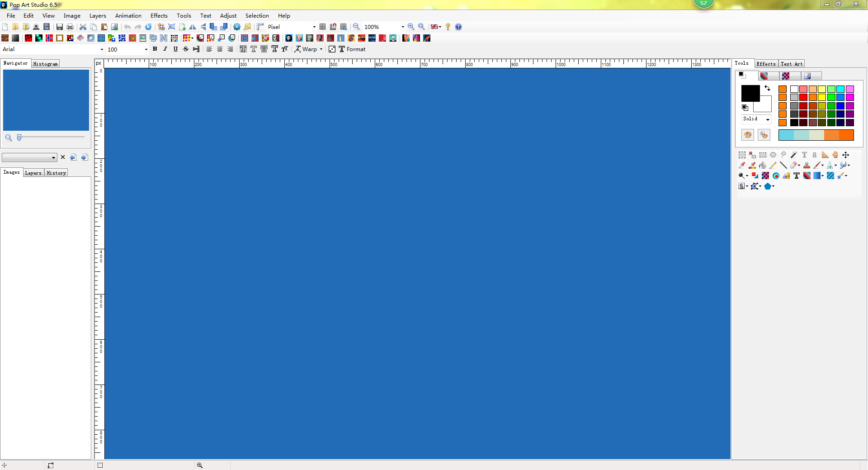Click the palette color editor button

748,135
